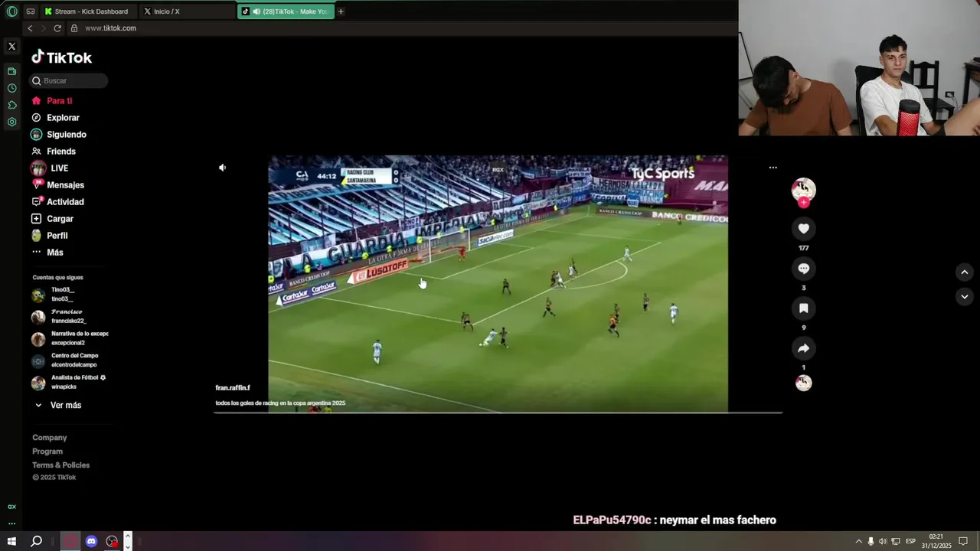Image resolution: width=980 pixels, height=551 pixels.
Task: Switch to the Inicio / X tab
Action: (188, 11)
